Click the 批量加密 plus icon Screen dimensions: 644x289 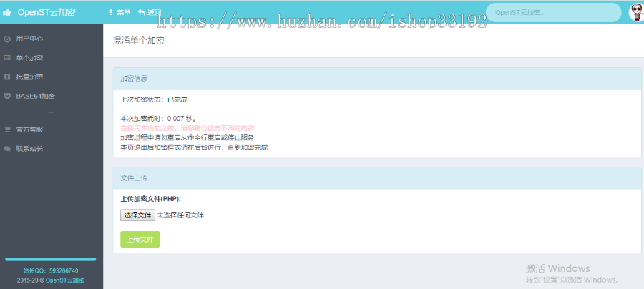[x=7, y=77]
